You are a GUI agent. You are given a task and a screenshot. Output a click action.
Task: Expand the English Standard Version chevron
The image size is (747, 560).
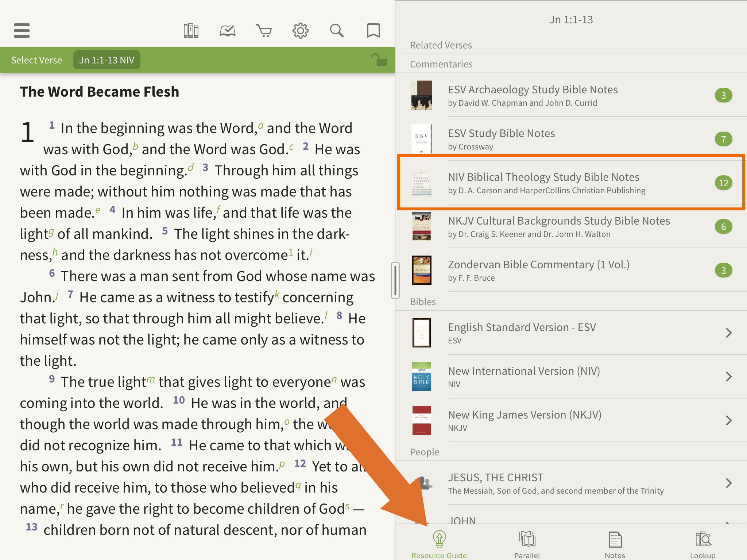point(728,333)
